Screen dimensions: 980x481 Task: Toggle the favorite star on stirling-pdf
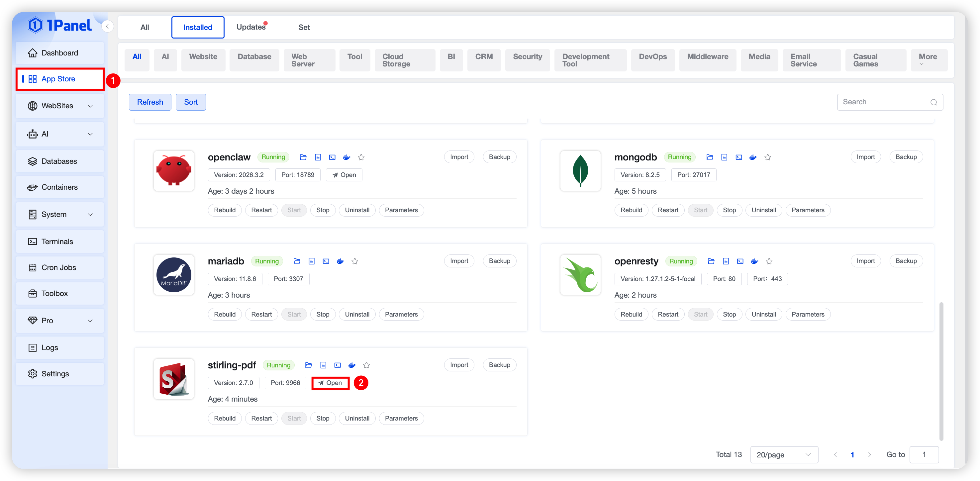[x=366, y=365]
